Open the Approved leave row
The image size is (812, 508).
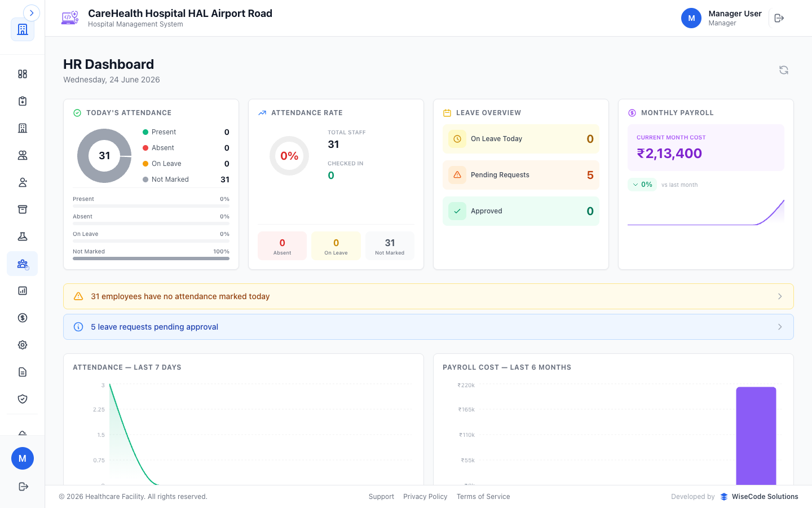point(521,211)
